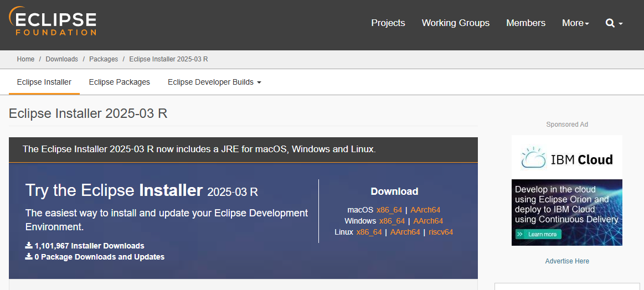
Task: Download Linux x86_64 installer
Action: click(x=369, y=232)
